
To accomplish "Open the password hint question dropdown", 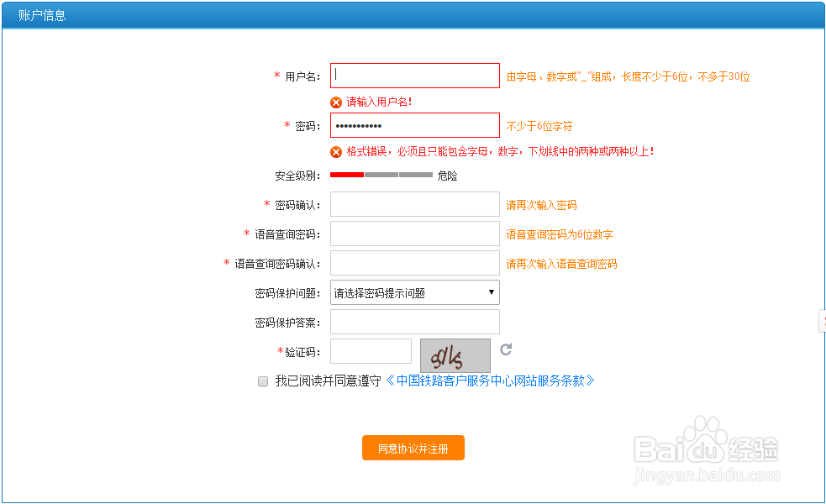I will [x=492, y=291].
